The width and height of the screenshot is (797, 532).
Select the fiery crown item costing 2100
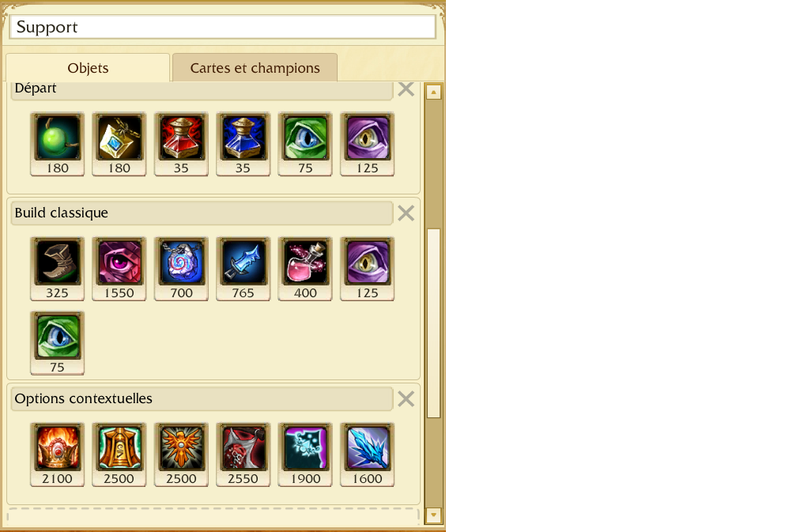point(57,455)
